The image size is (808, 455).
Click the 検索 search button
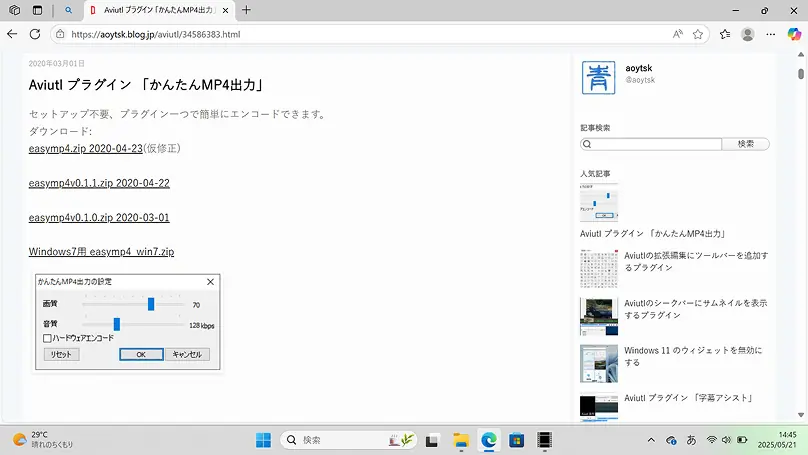[746, 144]
